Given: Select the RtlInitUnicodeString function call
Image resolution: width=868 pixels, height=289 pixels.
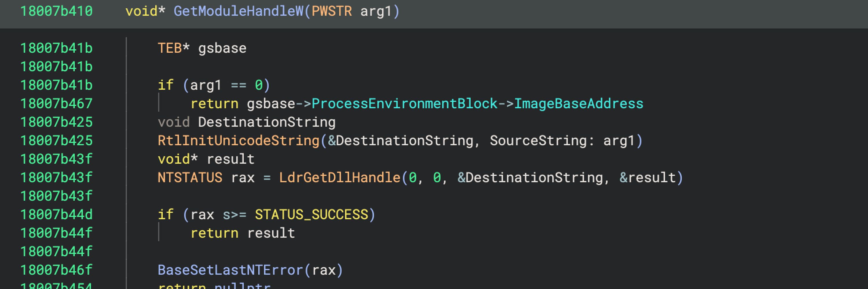Looking at the screenshot, I should point(239,141).
